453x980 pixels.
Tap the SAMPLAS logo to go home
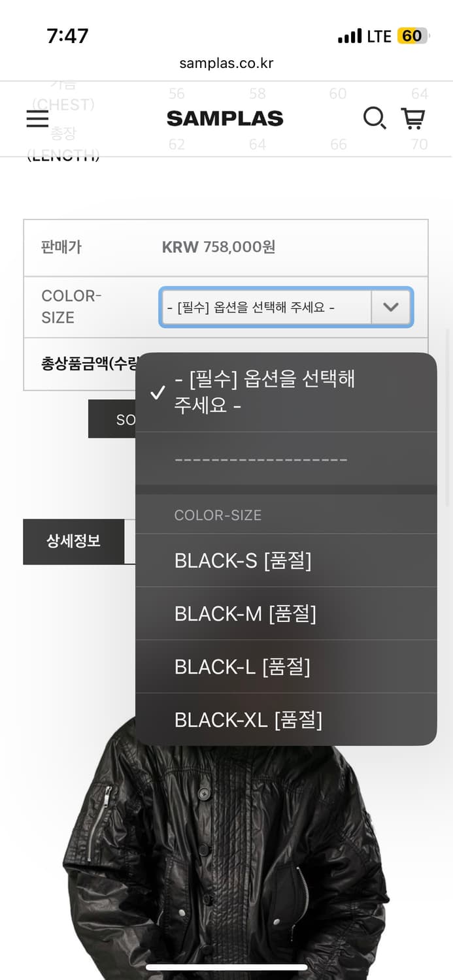(225, 118)
